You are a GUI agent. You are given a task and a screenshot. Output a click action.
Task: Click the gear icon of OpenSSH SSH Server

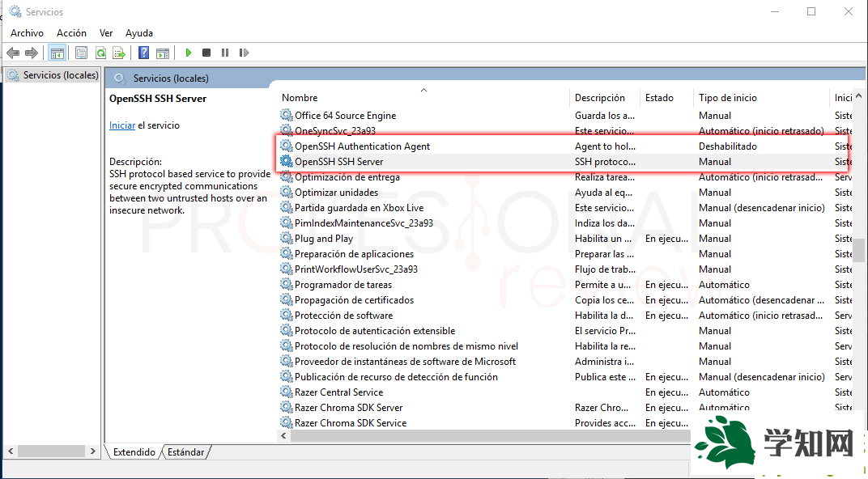click(x=286, y=162)
